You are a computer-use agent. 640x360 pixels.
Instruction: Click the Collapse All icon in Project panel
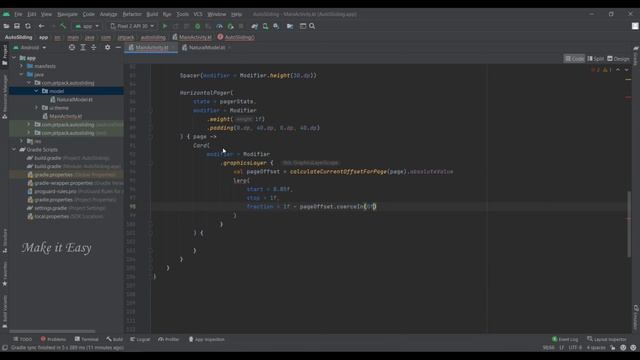tap(93, 47)
